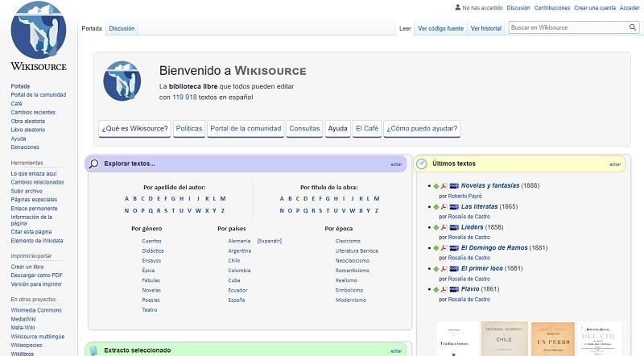
Task: Open El Café button
Action: click(367, 129)
